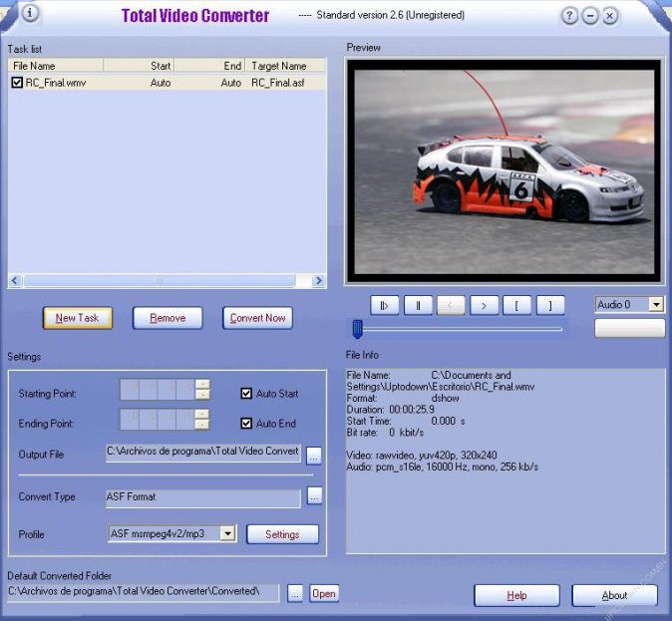672x621 pixels.
Task: Click the Target Name column header
Action: click(x=285, y=66)
